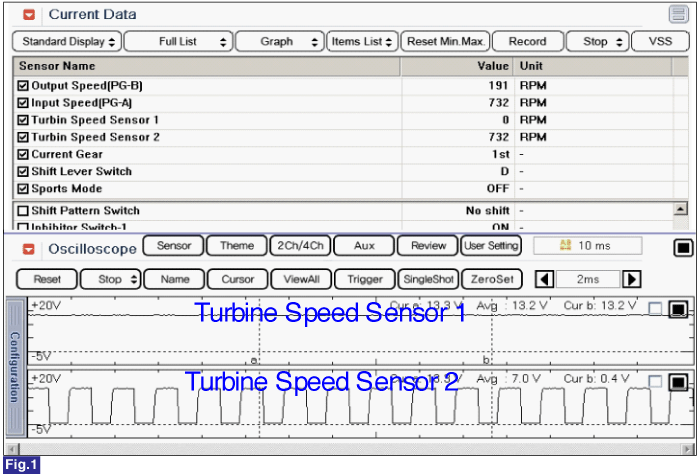Click the No shift value
The width and height of the screenshot is (700, 474).
pyautogui.click(x=488, y=211)
